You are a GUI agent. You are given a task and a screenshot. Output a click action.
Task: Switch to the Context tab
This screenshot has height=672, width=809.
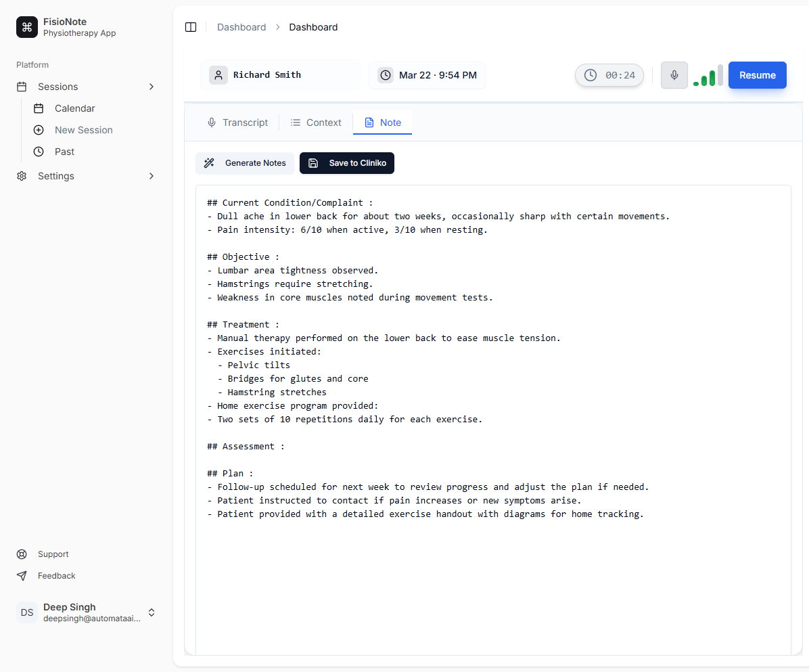[316, 122]
